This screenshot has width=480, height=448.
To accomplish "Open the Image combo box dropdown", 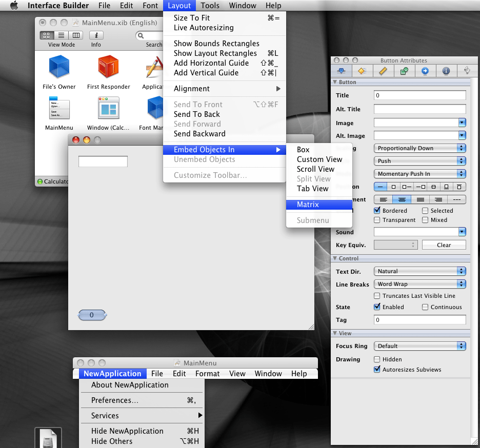I will pos(462,123).
